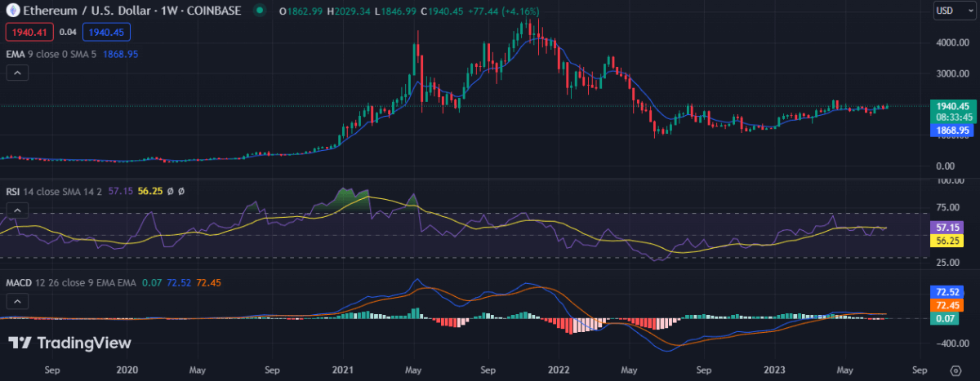Click the Ethereum logo icon
Image resolution: width=980 pixels, height=381 pixels.
[x=12, y=11]
